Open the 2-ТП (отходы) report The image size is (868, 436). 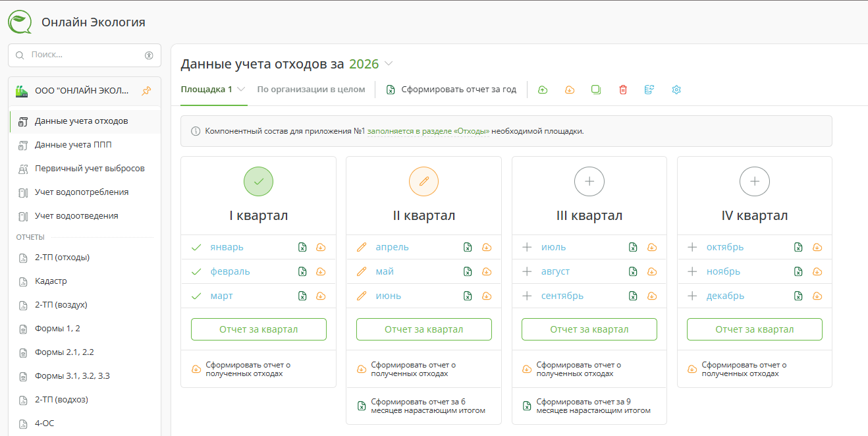pos(84,258)
